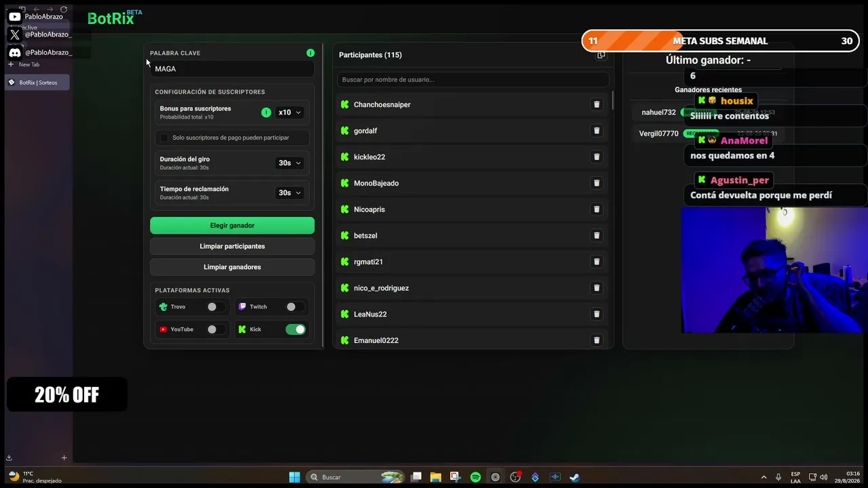Click the Elegir ganador button
The width and height of the screenshot is (868, 488).
[232, 225]
